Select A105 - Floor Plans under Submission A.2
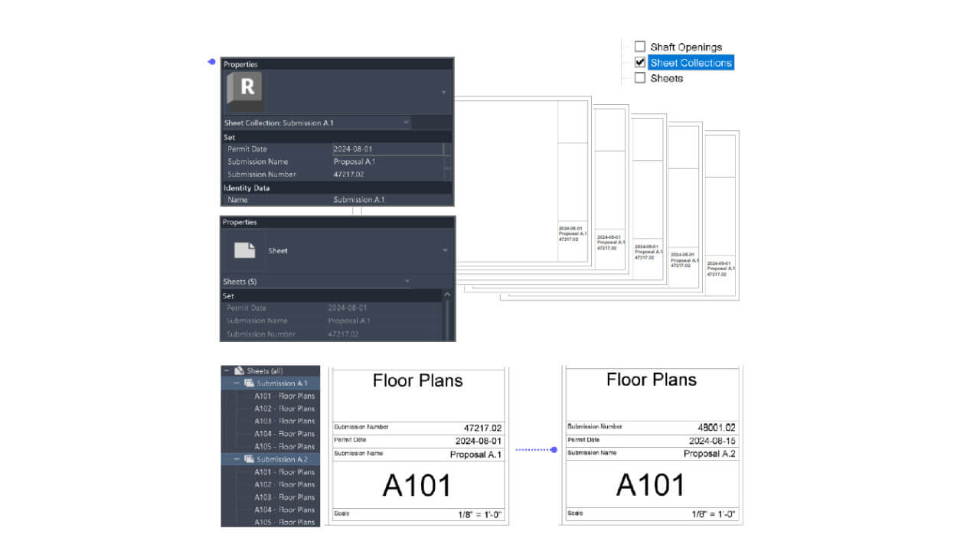This screenshot has width=980, height=551. pyautogui.click(x=285, y=522)
